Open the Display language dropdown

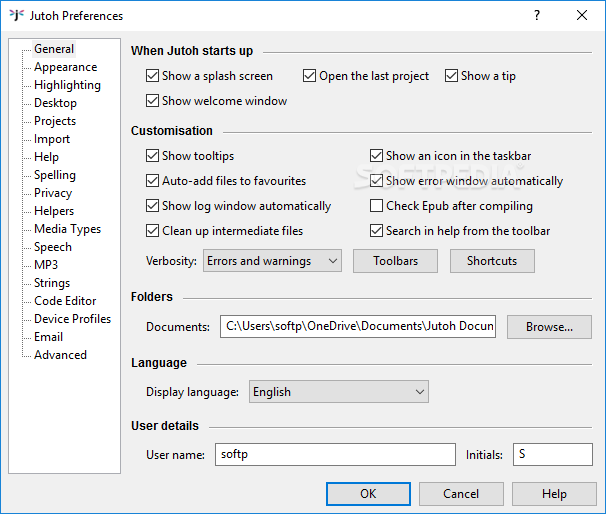coord(339,392)
